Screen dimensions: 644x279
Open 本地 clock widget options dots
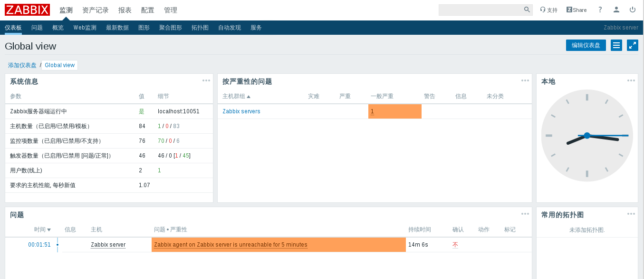(631, 80)
